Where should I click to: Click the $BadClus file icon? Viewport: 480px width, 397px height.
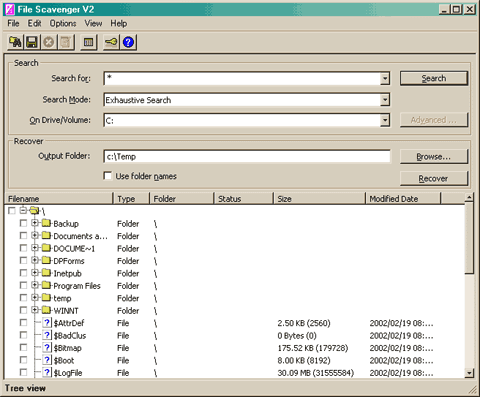click(47, 335)
